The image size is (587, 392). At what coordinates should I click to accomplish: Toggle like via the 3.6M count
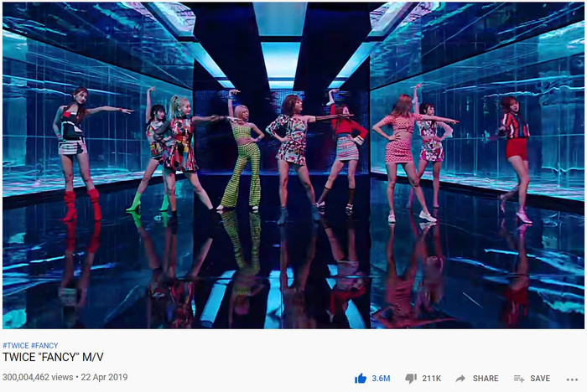coord(381,379)
